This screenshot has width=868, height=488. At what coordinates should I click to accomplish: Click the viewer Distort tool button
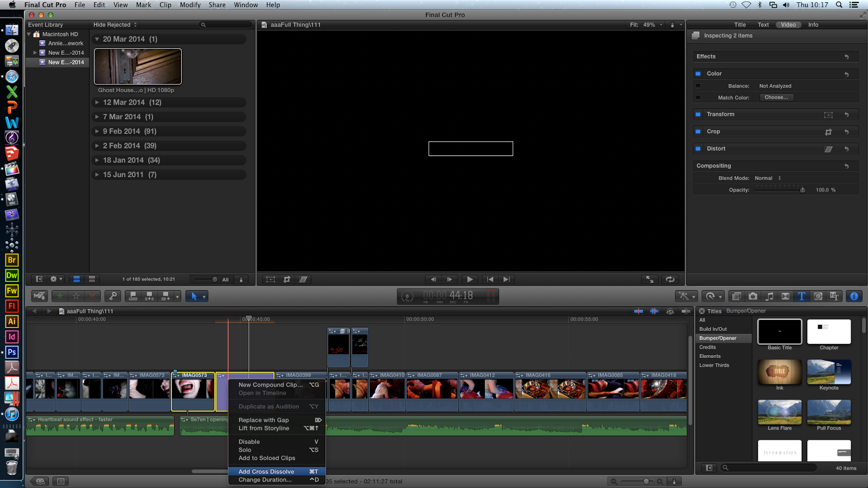click(x=303, y=279)
